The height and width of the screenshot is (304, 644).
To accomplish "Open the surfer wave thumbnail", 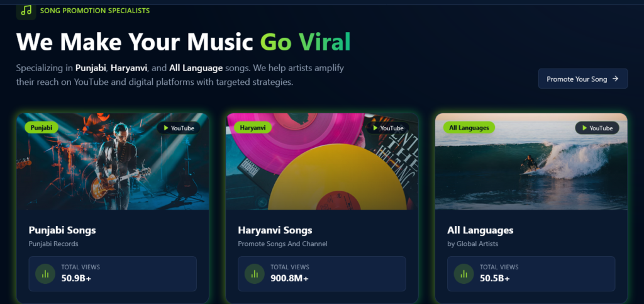I will point(531,162).
